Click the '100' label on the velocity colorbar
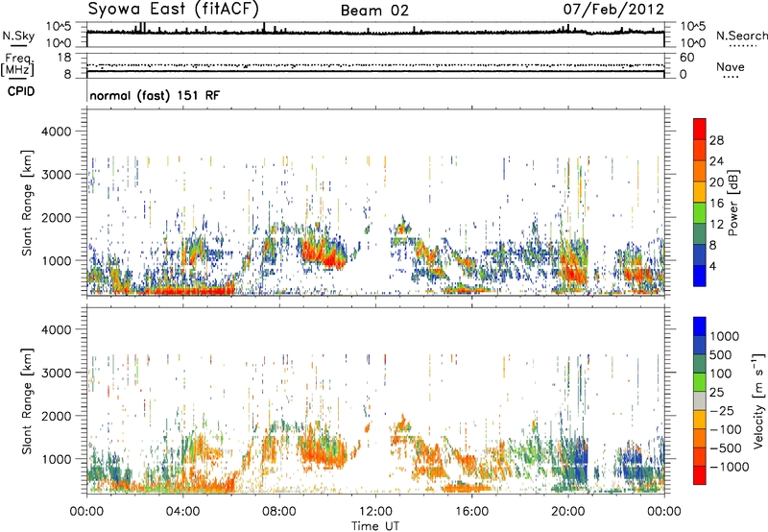Viewport: 768px width, 532px height. 721,374
